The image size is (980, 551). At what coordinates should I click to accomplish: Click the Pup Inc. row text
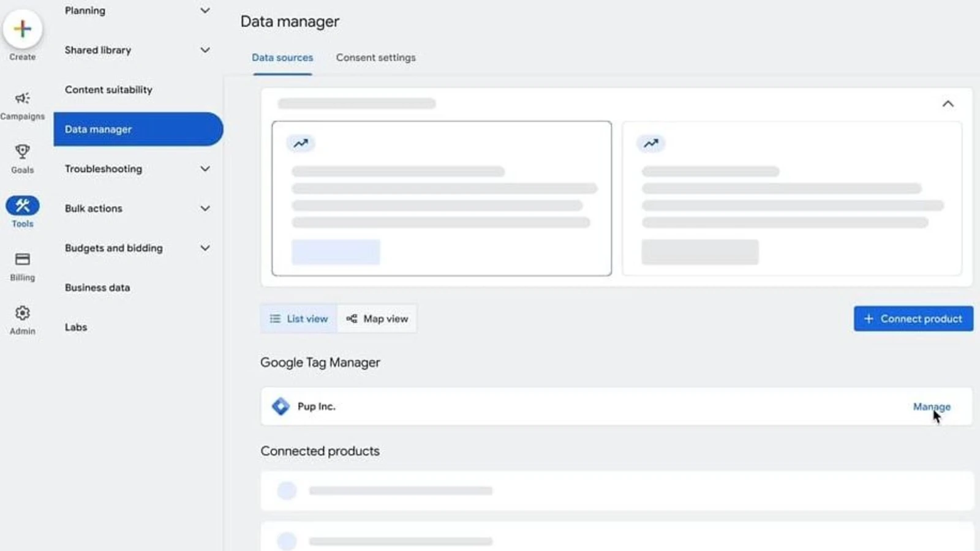(x=317, y=407)
